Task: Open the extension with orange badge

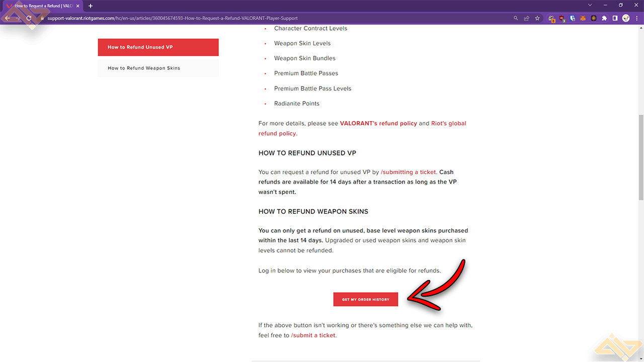Action: pos(551,18)
